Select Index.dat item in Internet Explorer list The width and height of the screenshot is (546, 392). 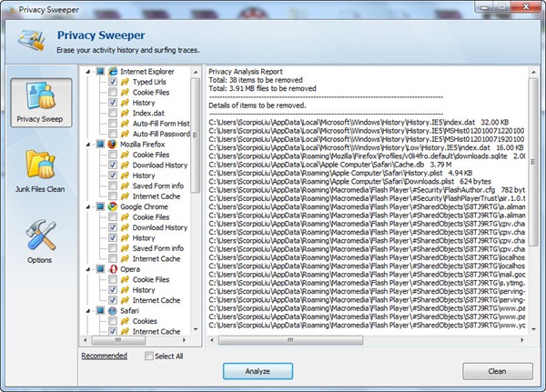(145, 113)
